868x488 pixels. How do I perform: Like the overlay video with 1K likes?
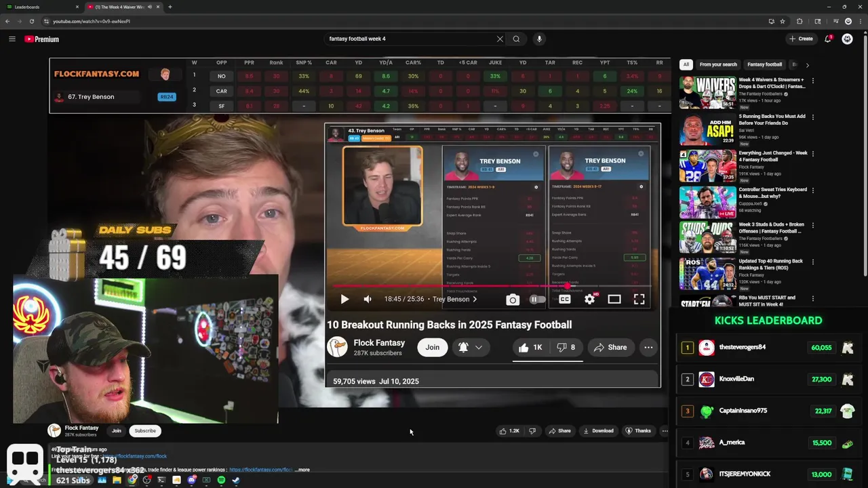click(531, 347)
